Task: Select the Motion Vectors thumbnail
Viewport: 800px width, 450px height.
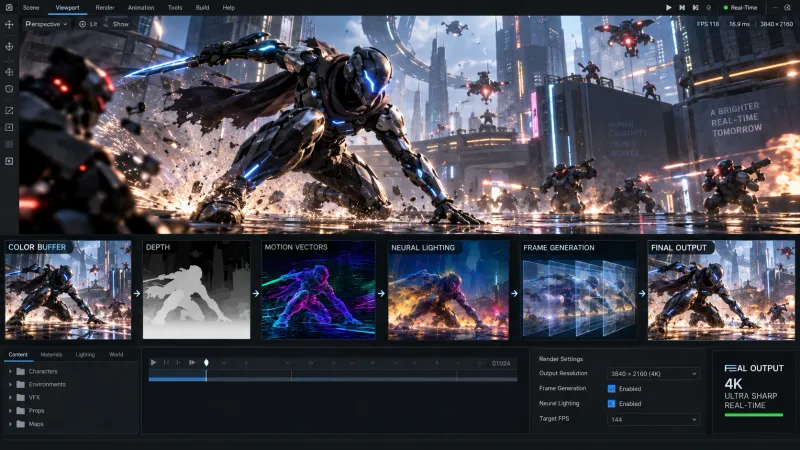Action: [x=318, y=290]
